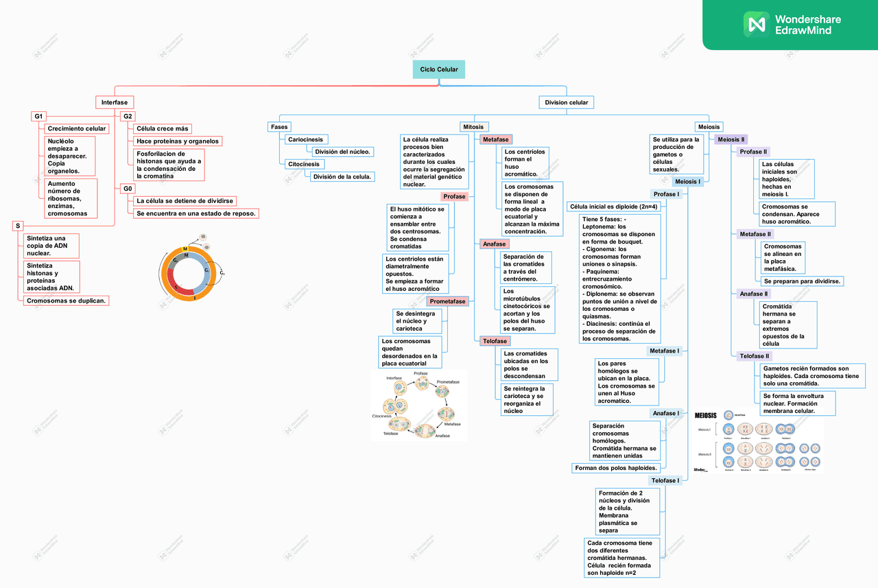878x588 pixels.
Task: Select the red-outlined "Interfase" branch node
Action: click(115, 102)
